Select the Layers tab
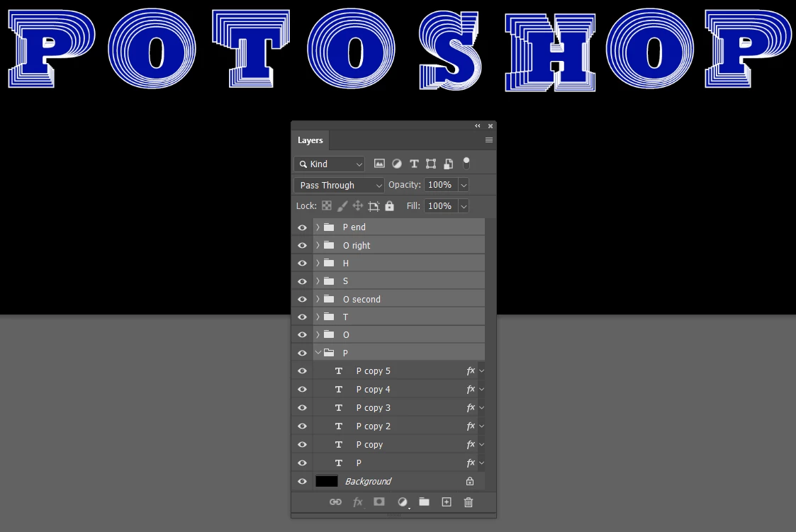Image resolution: width=796 pixels, height=532 pixels. click(x=310, y=140)
